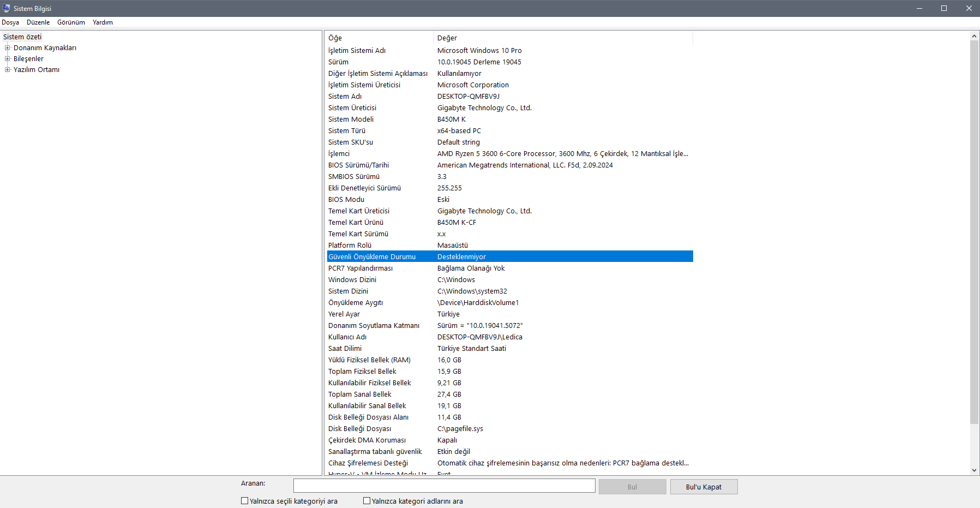Image resolution: width=980 pixels, height=508 pixels.
Task: Select the Kullanıcı Adı row
Action: pyautogui.click(x=510, y=337)
